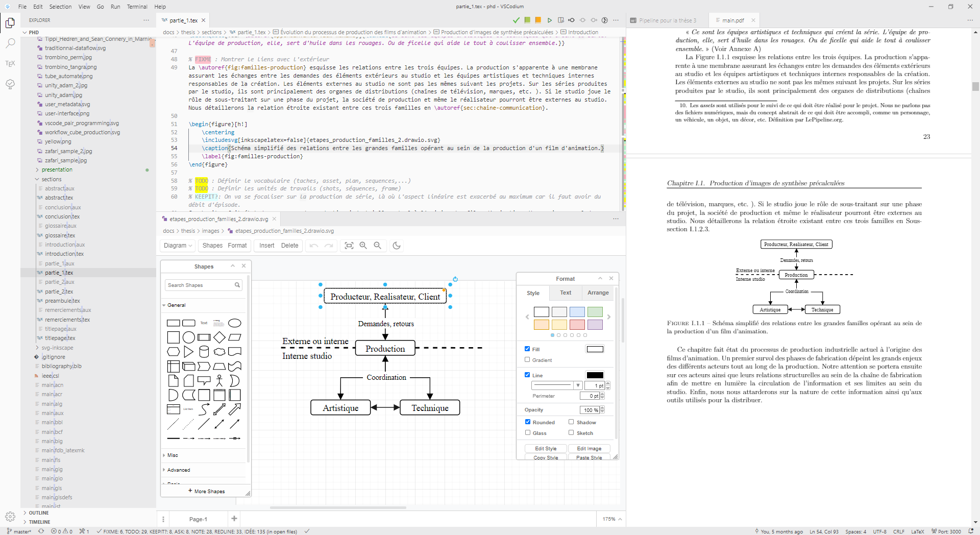Disable the Rounded checkbox
Image resolution: width=980 pixels, height=535 pixels.
tap(528, 422)
